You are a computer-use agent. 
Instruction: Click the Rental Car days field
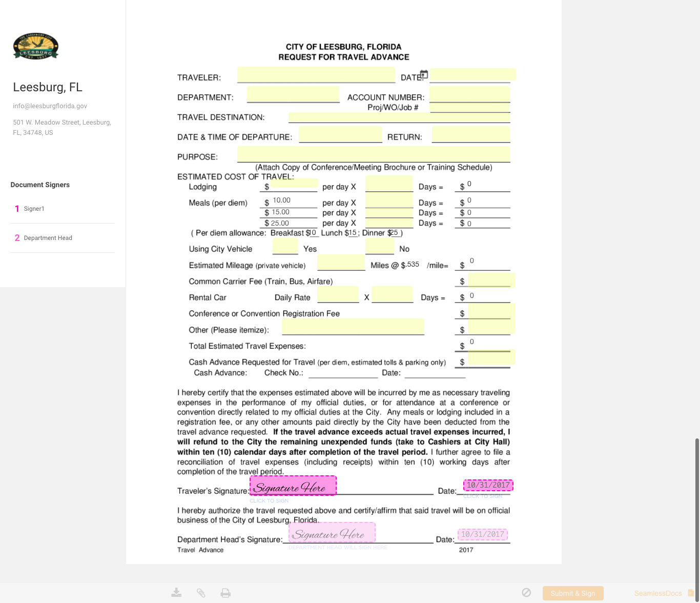click(x=393, y=294)
